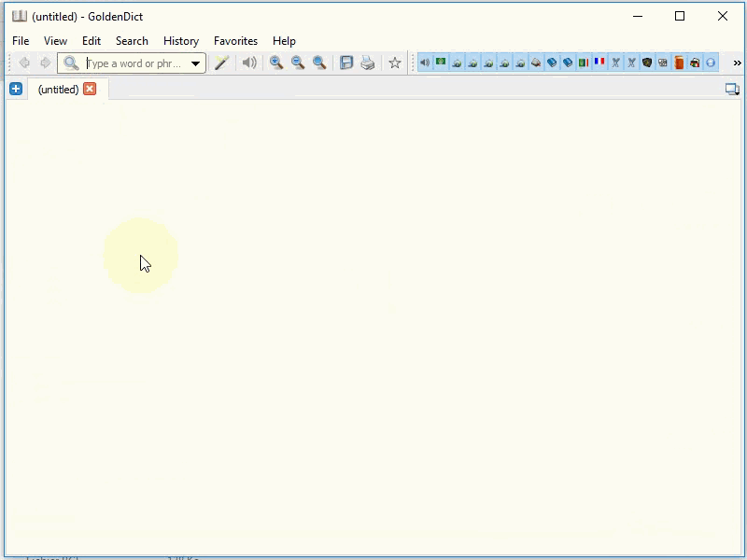This screenshot has height=560, width=747.
Task: Click the Forward navigation arrow
Action: coord(45,63)
